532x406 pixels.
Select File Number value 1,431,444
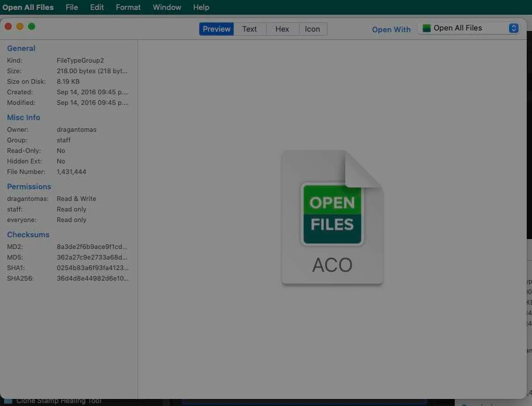71,172
